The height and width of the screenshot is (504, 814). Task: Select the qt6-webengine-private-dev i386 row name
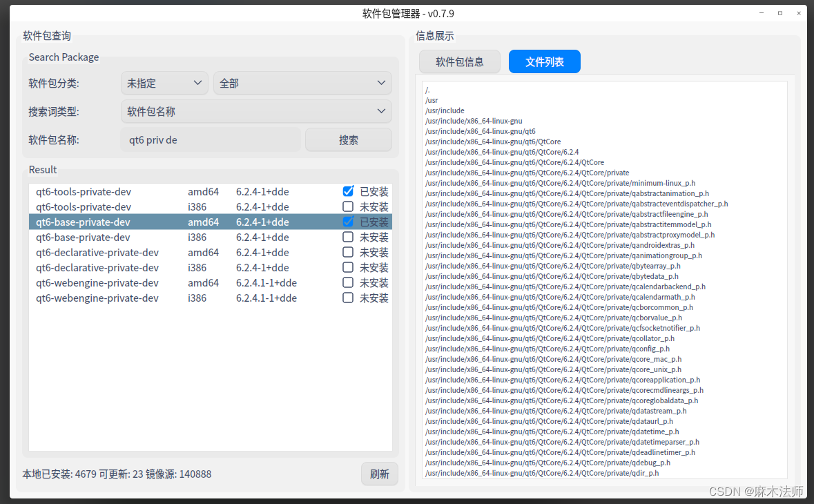(x=97, y=298)
